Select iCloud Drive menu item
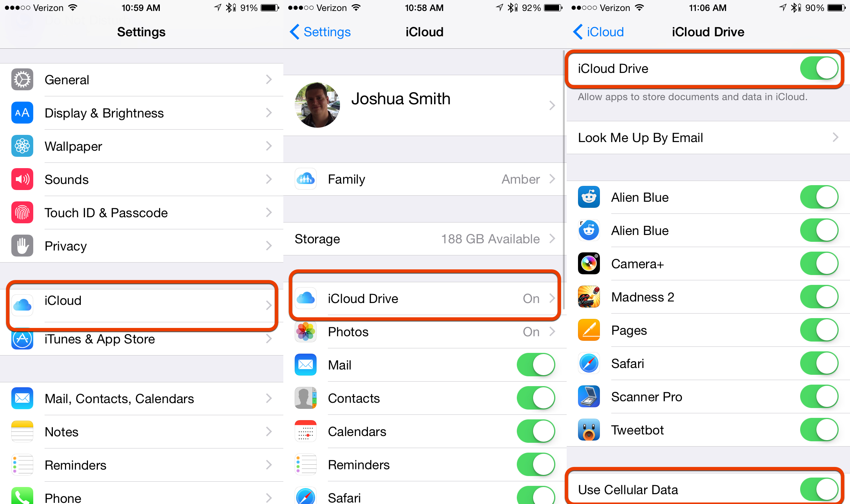Screen dimensions: 850x504 pos(424,298)
